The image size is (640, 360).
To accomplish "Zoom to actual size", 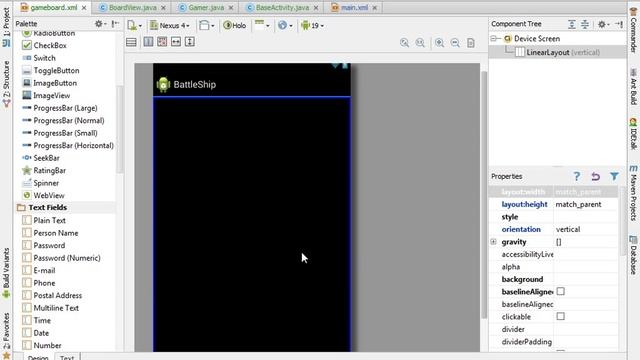I will click(x=420, y=43).
